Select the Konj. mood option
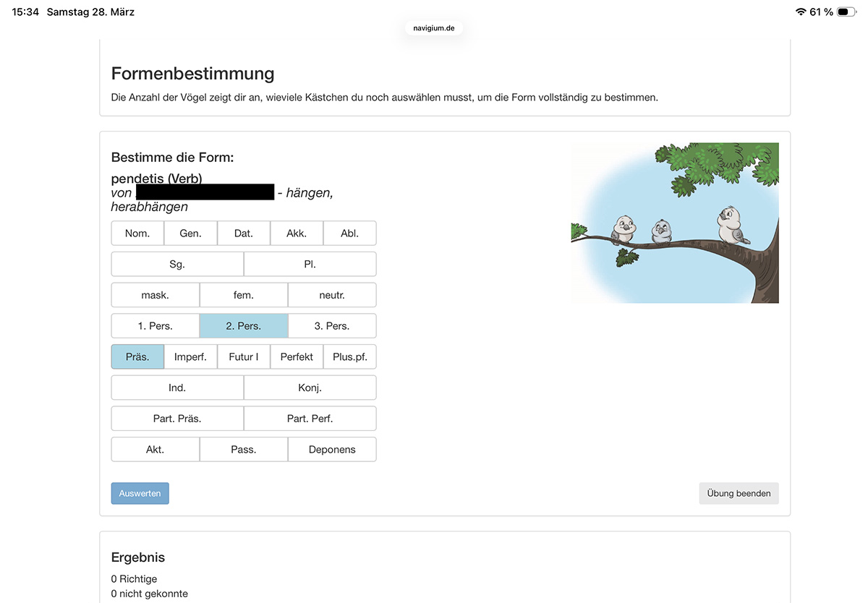 click(310, 388)
